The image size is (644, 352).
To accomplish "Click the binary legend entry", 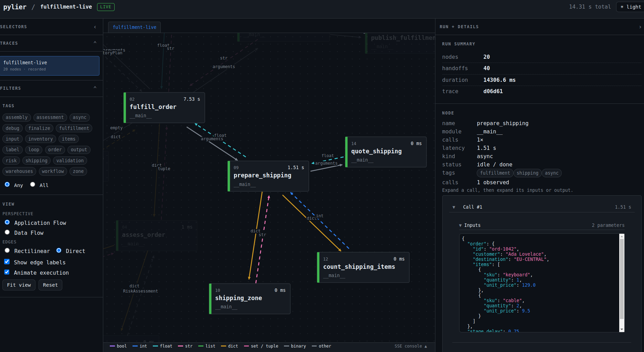I will pos(295,346).
